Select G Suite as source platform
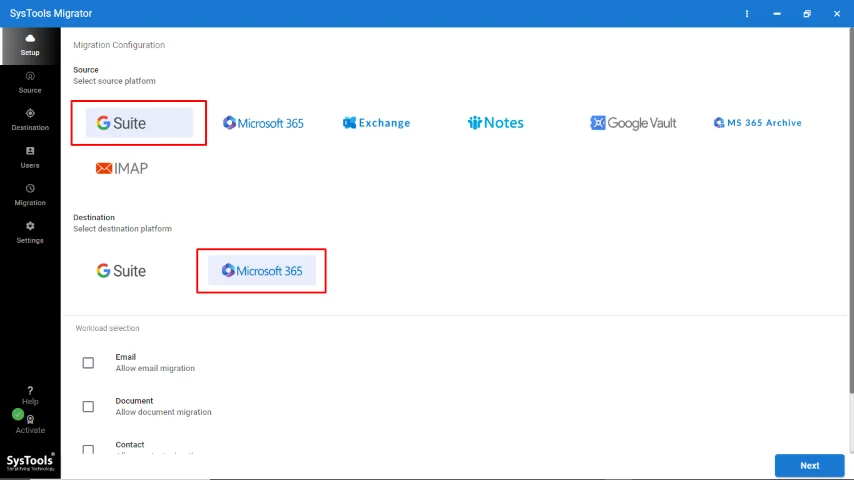Viewport: 854px width, 480px height. [139, 123]
